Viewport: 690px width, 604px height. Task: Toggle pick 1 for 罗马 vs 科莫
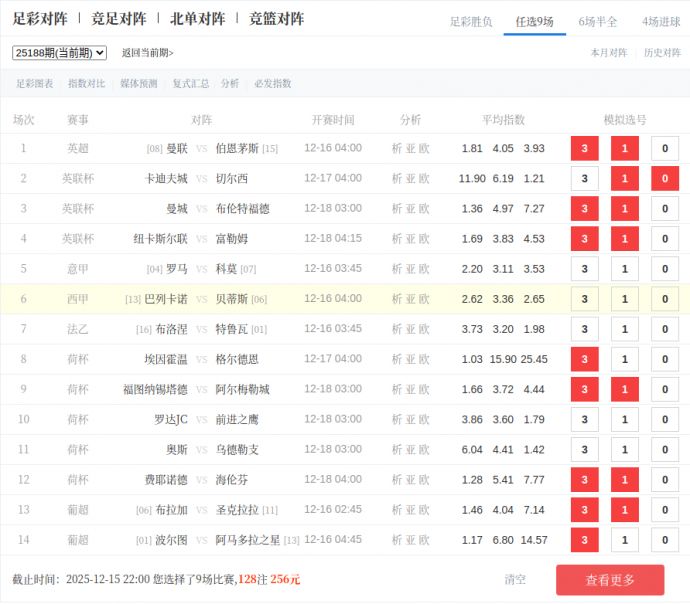coord(624,269)
